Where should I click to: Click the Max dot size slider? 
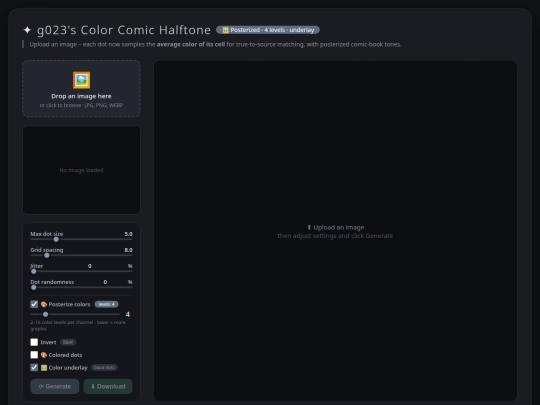coord(81,239)
